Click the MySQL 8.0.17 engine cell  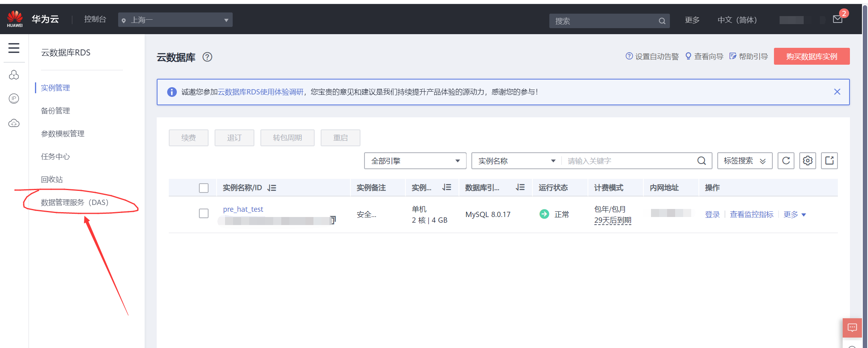(x=488, y=215)
